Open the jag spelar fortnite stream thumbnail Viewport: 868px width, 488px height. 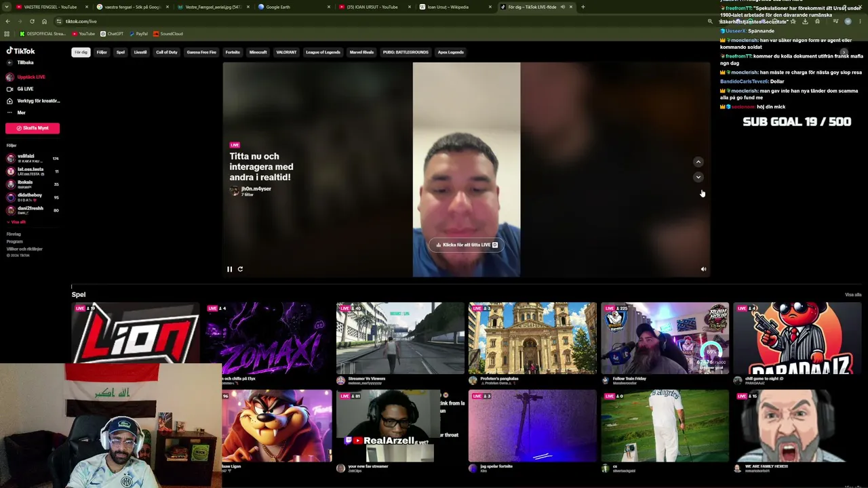532,426
